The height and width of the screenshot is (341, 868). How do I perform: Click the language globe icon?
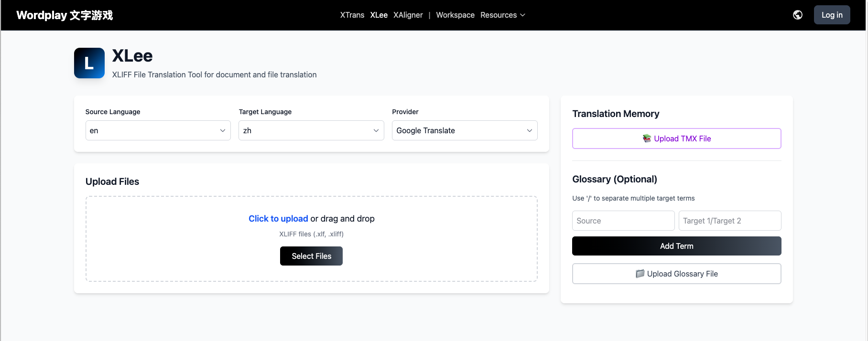click(797, 15)
